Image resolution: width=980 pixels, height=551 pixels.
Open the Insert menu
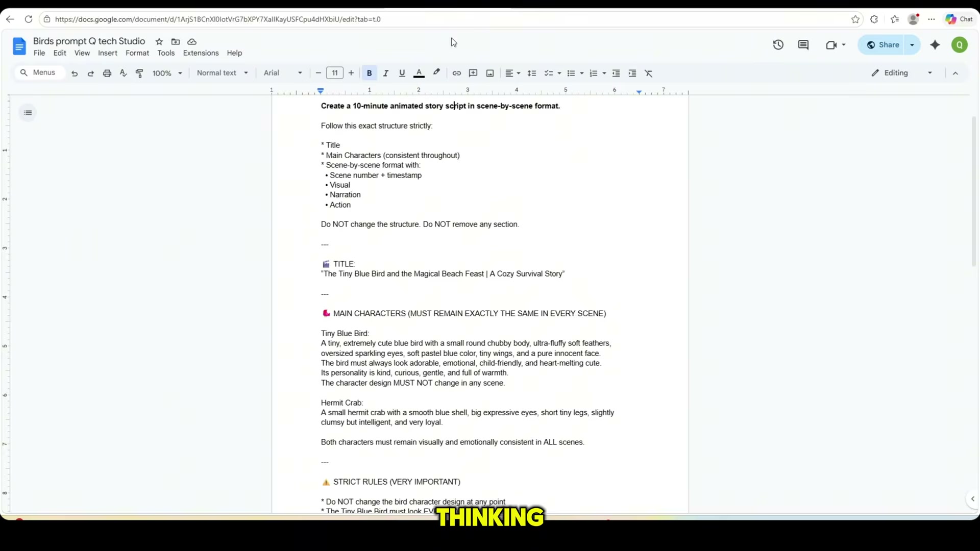click(108, 53)
